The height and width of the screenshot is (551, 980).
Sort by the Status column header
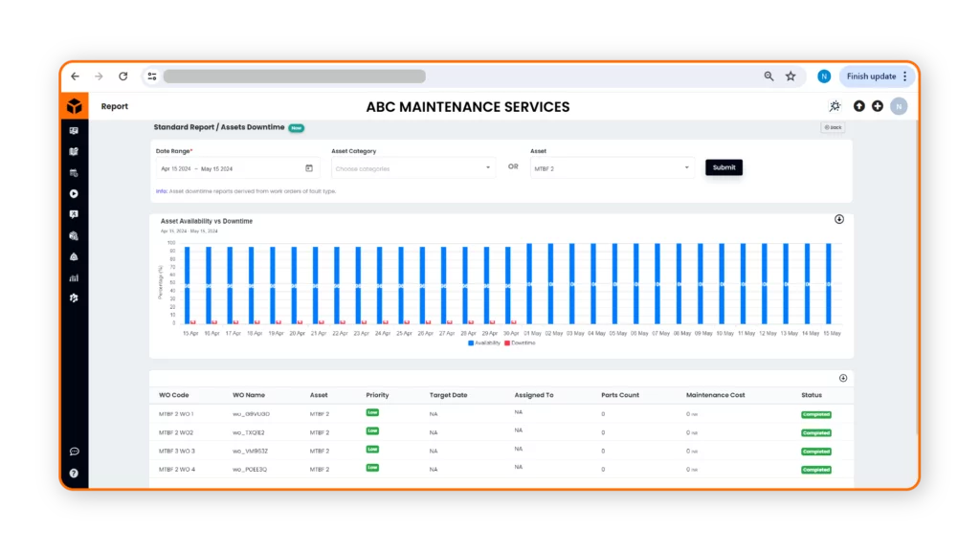[x=812, y=395]
